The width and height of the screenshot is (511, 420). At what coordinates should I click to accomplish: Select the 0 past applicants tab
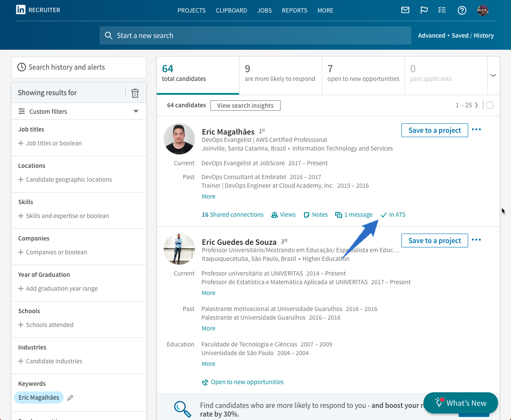446,76
